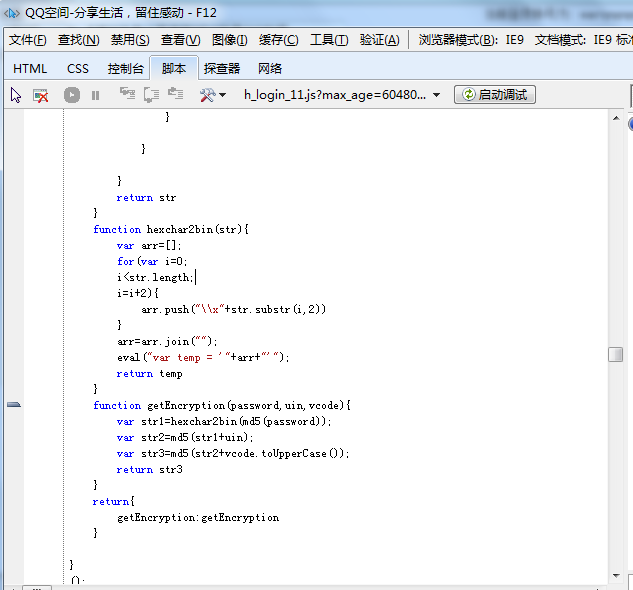633x590 pixels.
Task: Click the break all (pause) button
Action: click(95, 95)
